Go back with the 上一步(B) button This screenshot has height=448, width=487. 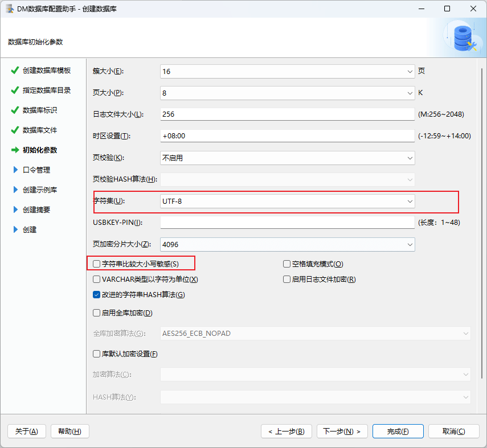click(287, 431)
